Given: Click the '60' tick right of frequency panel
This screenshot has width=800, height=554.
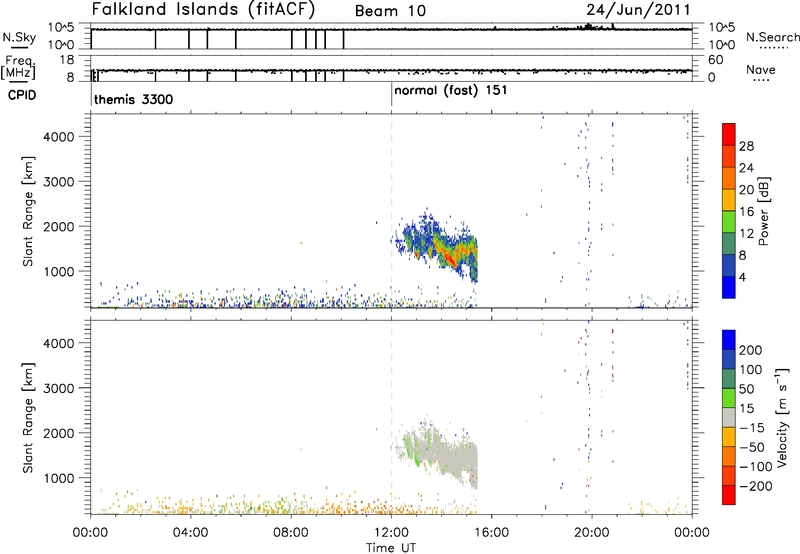Looking at the screenshot, I should (x=716, y=60).
